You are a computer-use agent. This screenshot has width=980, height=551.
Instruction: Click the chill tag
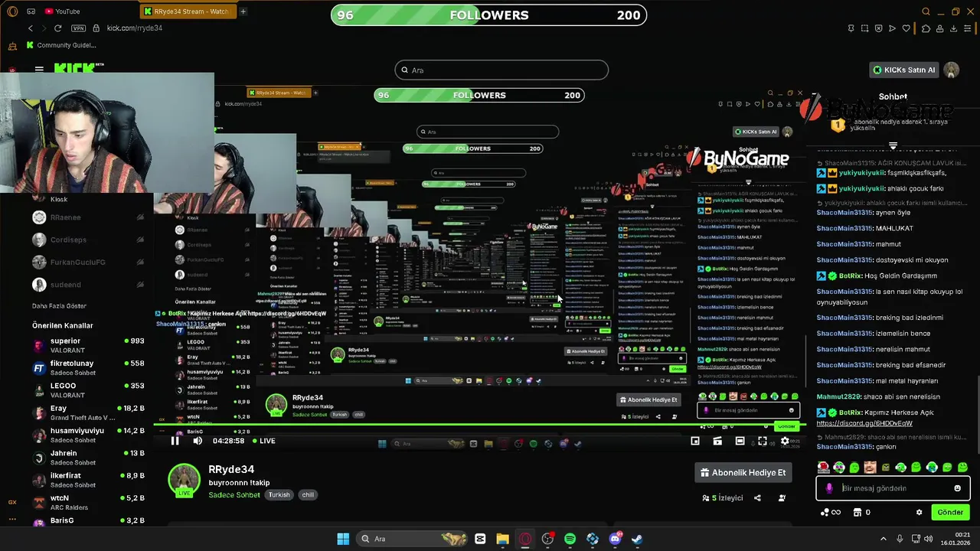308,495
